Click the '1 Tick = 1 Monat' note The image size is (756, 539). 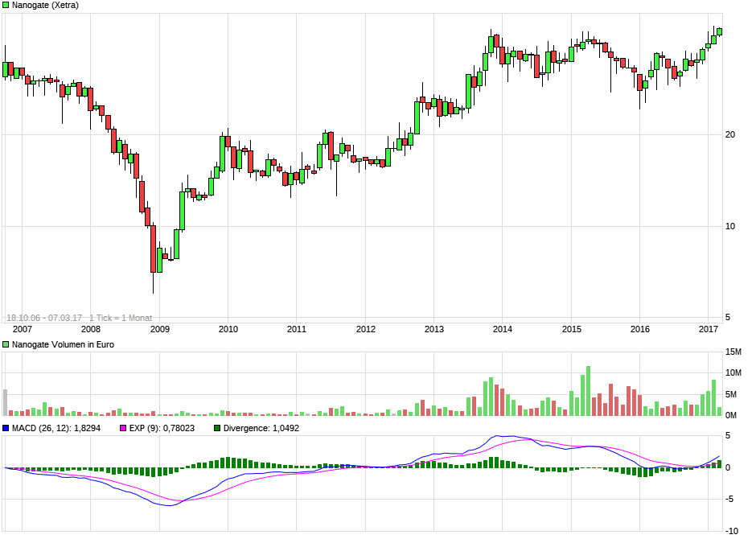click(121, 318)
